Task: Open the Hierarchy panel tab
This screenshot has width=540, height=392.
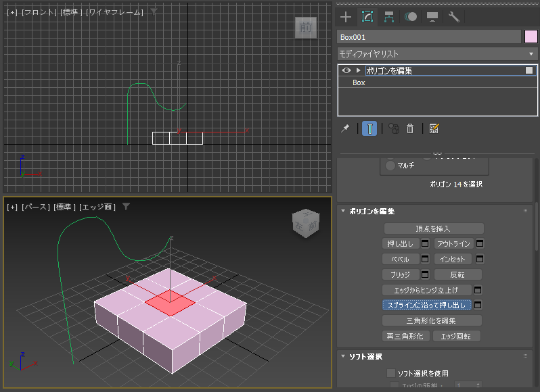Action: [389, 17]
